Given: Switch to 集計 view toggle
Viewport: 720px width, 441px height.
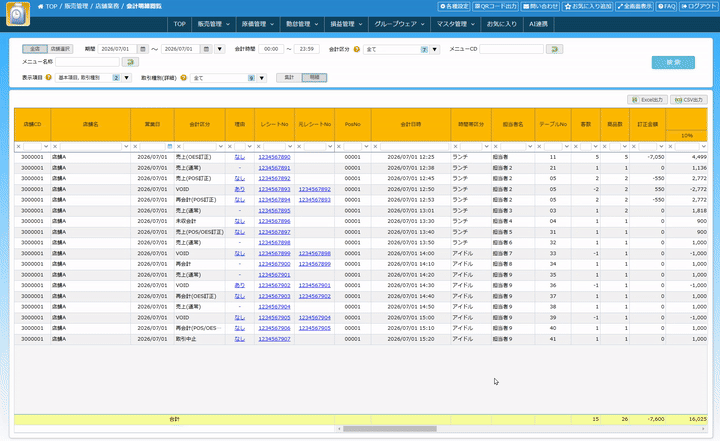Looking at the screenshot, I should [x=289, y=78].
